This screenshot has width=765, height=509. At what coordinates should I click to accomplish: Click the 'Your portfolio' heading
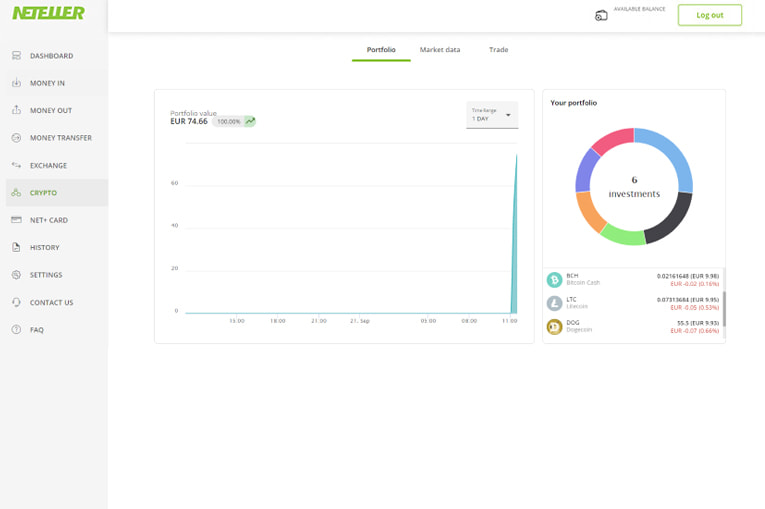[574, 103]
